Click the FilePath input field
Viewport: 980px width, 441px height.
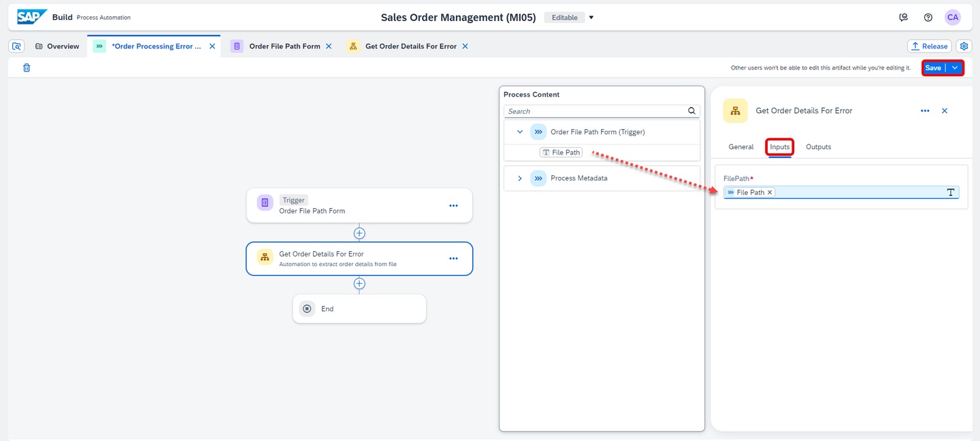[841, 193]
